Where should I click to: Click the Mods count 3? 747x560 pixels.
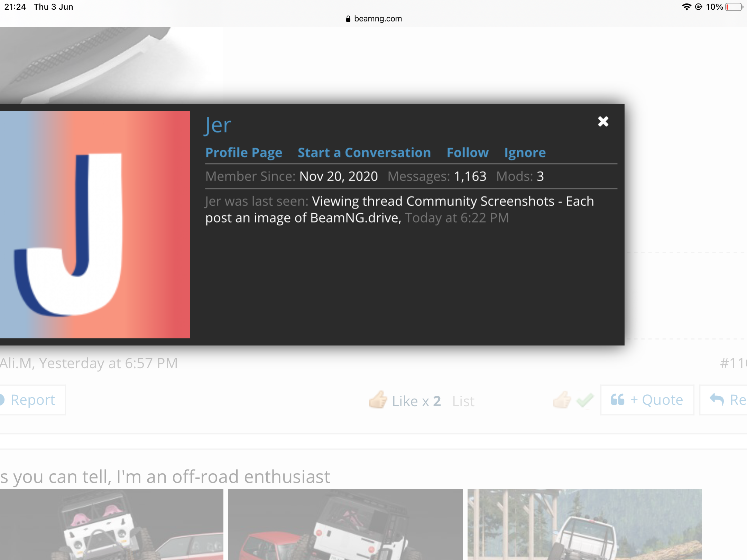pyautogui.click(x=540, y=176)
